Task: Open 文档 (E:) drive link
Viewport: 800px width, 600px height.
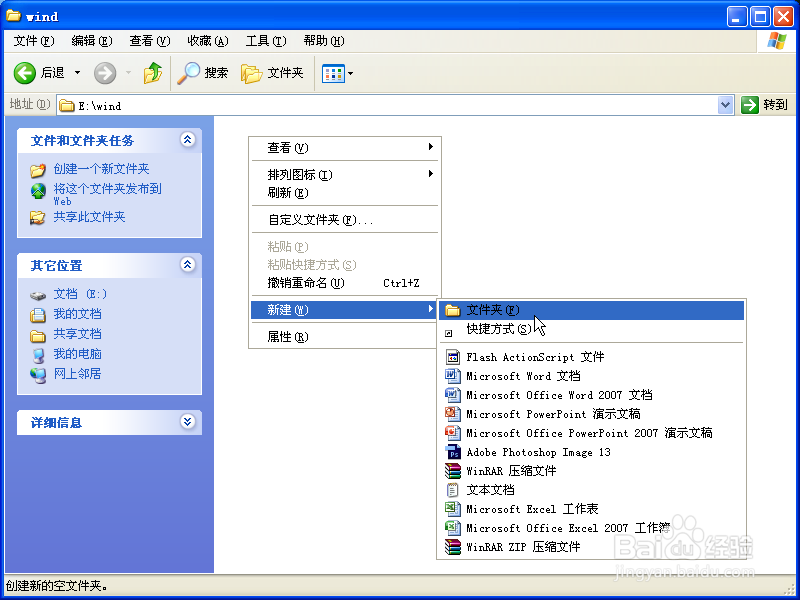Action: [80, 294]
